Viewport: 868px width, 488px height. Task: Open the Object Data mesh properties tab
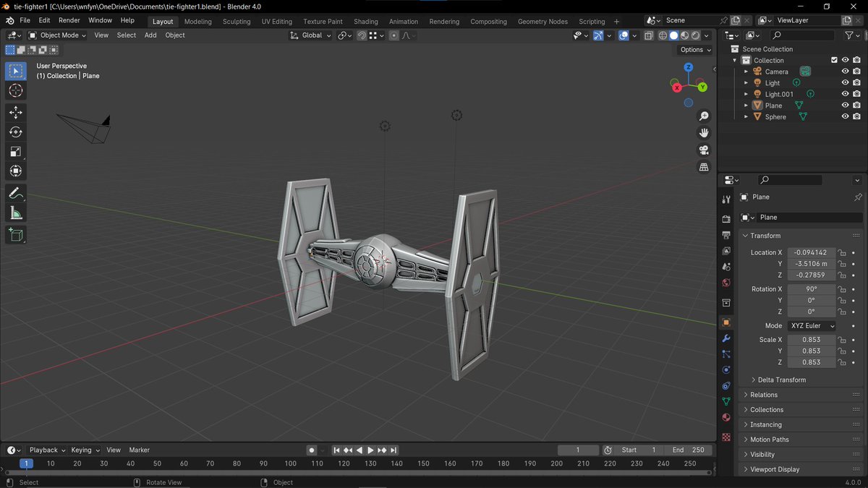(726, 401)
